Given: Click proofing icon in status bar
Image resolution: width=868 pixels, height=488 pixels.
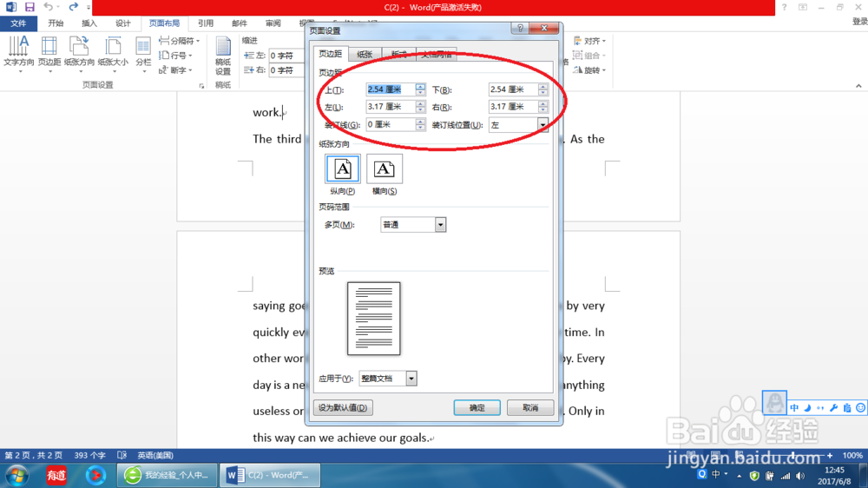Looking at the screenshot, I should coord(122,455).
